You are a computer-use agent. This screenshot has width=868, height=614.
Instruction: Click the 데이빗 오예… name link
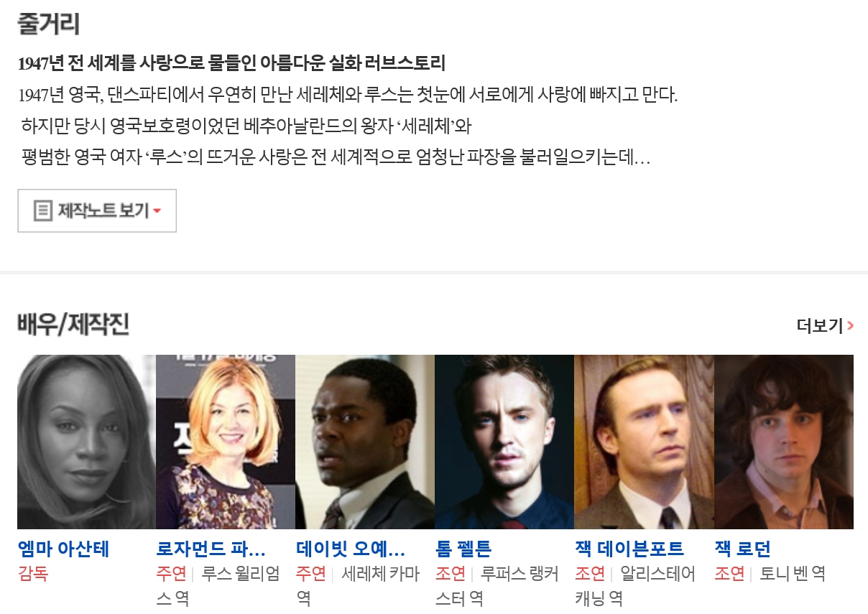coord(351,549)
